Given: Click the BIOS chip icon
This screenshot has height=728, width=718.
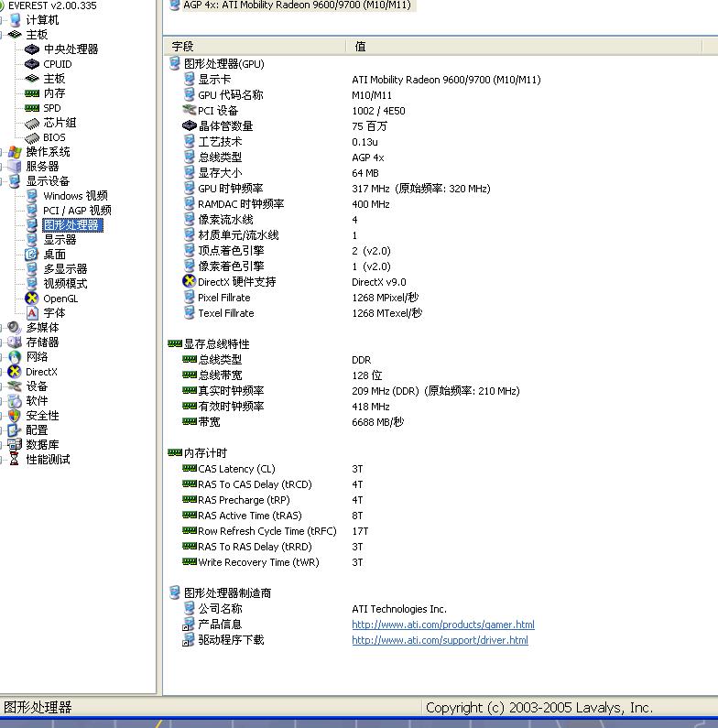Looking at the screenshot, I should coord(31,137).
